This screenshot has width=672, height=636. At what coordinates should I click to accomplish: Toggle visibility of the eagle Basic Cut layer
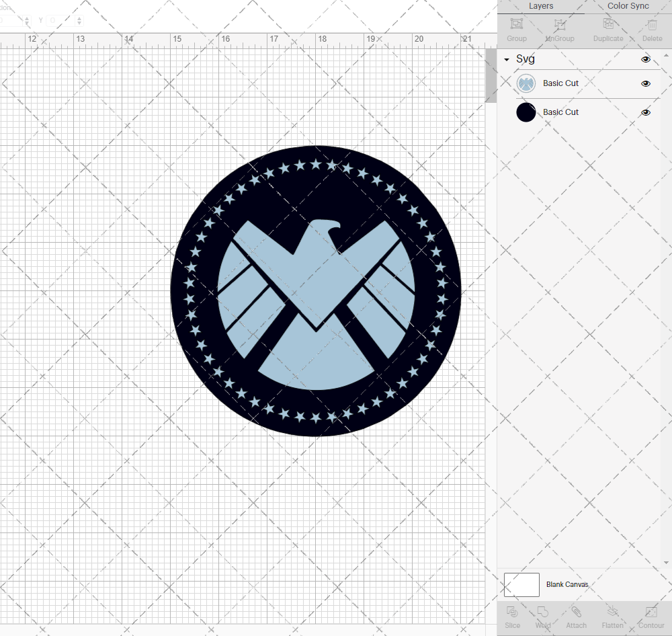[645, 83]
